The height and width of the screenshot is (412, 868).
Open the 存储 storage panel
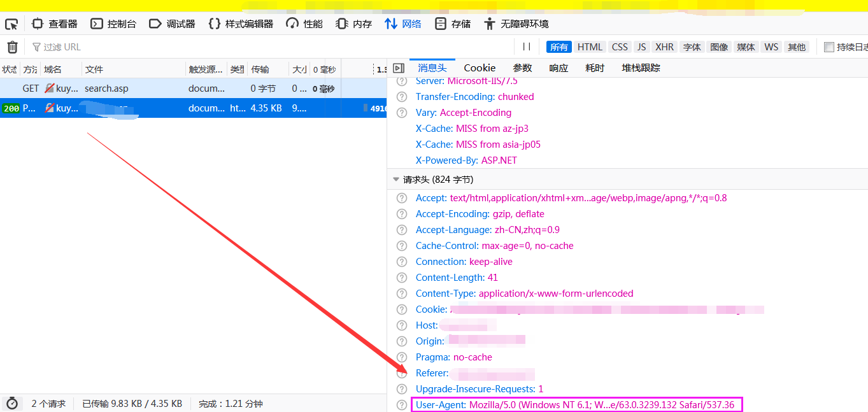pyautogui.click(x=453, y=24)
